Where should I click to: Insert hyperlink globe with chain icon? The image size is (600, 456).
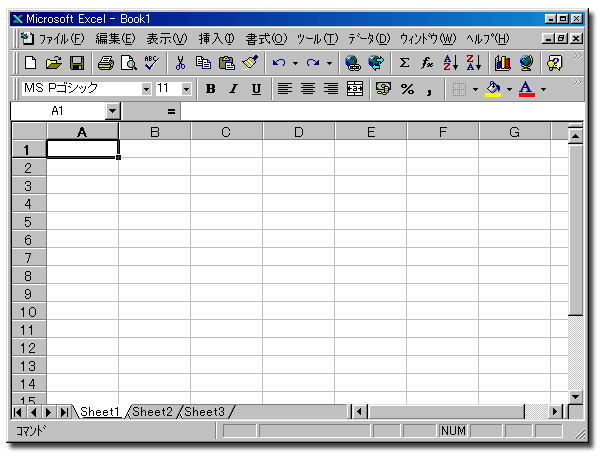352,63
